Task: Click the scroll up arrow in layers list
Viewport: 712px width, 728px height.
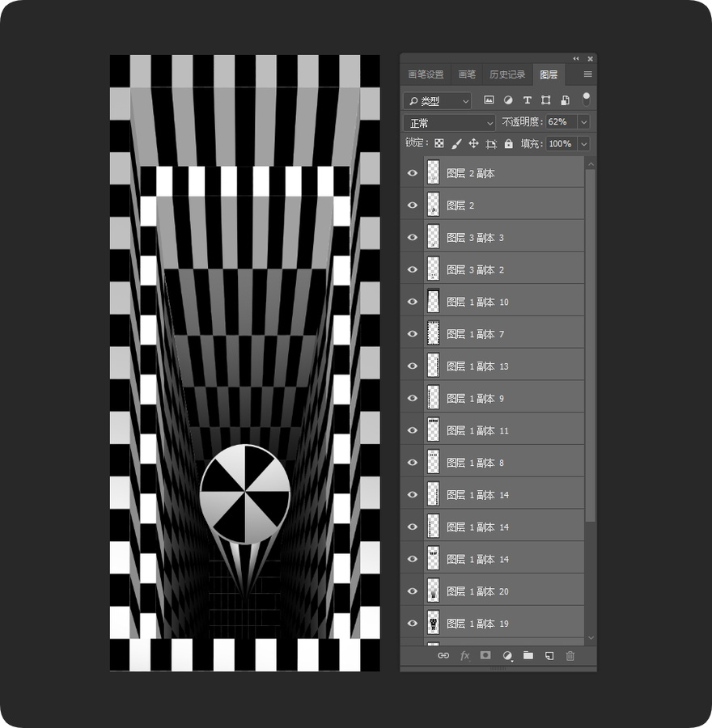Action: coord(591,164)
